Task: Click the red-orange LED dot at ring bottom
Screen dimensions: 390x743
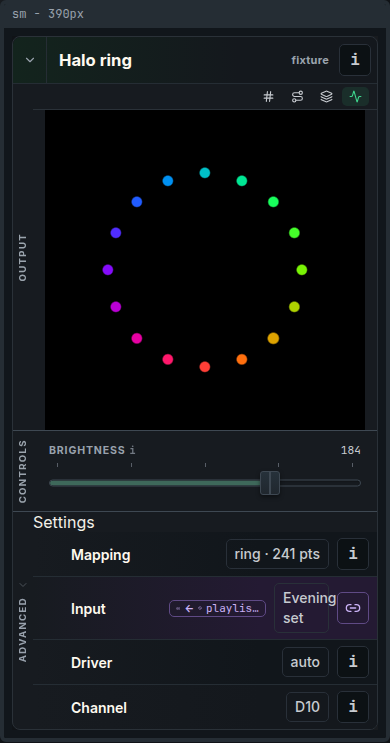Action: click(x=205, y=367)
